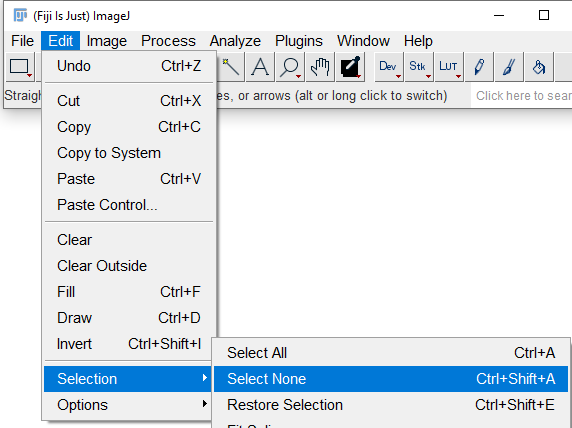The image size is (572, 428).
Task: Open the Analyze menu
Action: click(235, 41)
